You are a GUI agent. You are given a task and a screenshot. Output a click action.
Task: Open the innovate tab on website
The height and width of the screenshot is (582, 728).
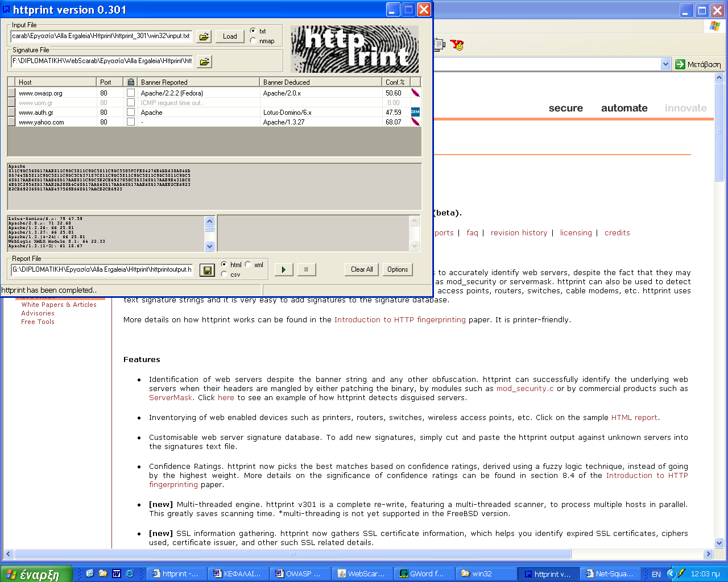686,108
